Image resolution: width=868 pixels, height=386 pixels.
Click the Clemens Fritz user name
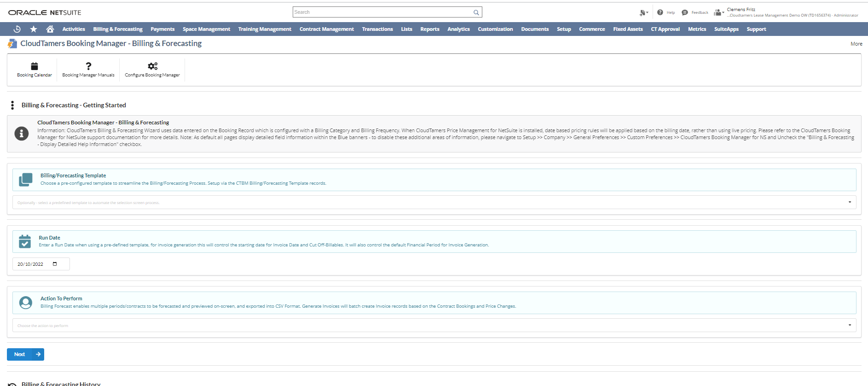pos(741,9)
